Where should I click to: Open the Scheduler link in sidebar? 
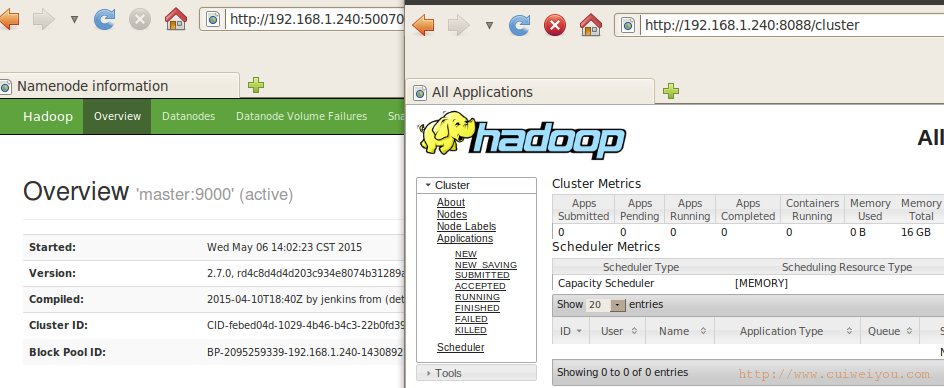[461, 348]
